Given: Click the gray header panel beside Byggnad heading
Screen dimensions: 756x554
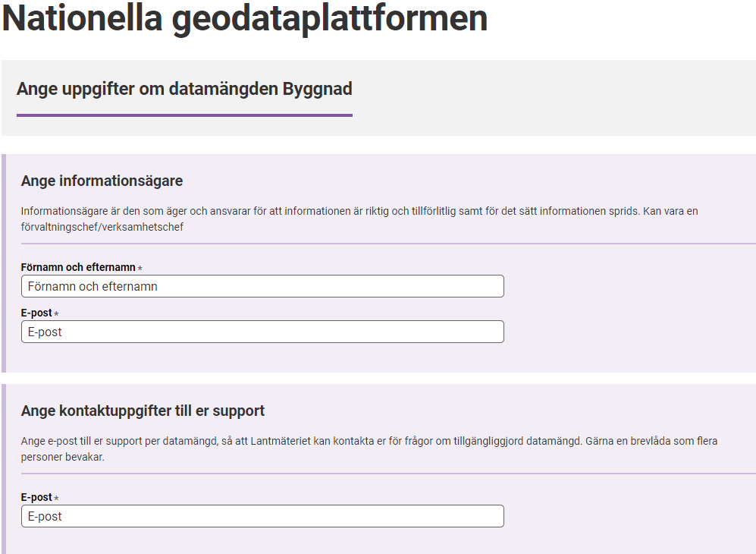Looking at the screenshot, I should pyautogui.click(x=554, y=98).
